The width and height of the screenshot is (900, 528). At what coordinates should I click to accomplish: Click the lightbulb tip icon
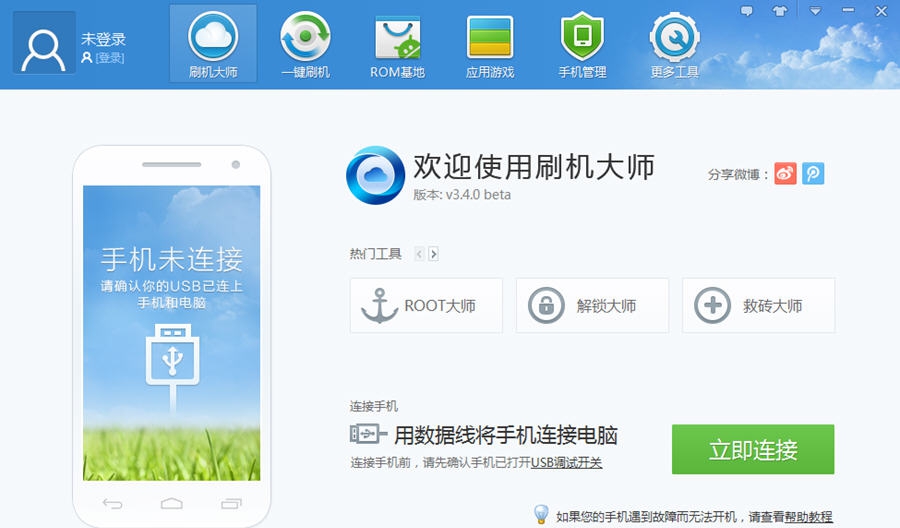pyautogui.click(x=541, y=514)
